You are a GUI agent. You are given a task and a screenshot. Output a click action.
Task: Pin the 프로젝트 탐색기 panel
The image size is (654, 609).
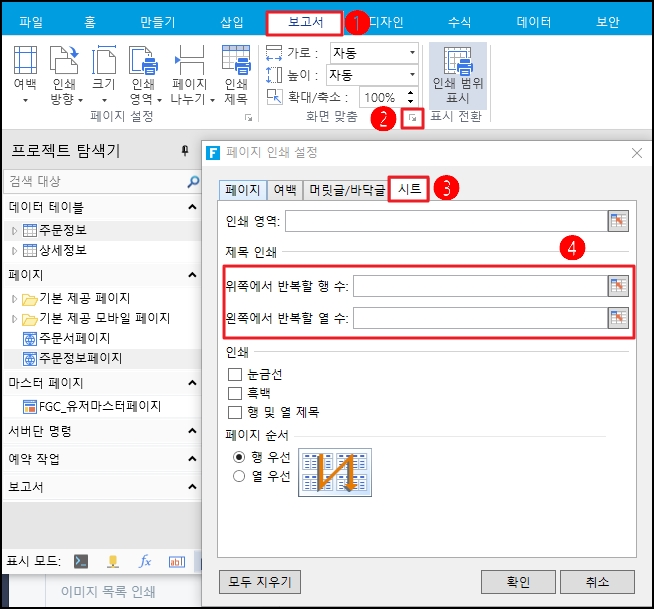coord(185,150)
